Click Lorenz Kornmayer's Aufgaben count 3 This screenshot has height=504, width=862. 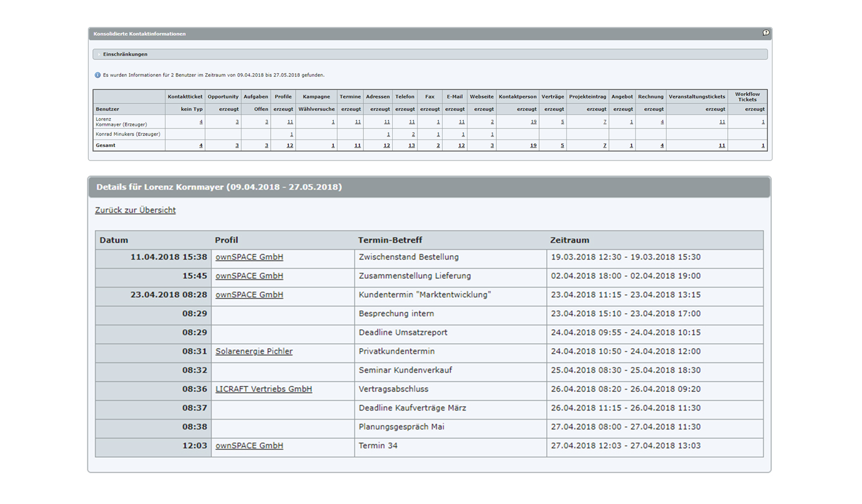click(267, 122)
